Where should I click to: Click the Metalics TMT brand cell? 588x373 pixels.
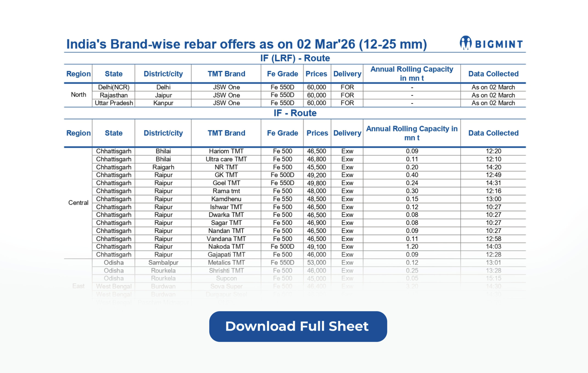point(226,262)
